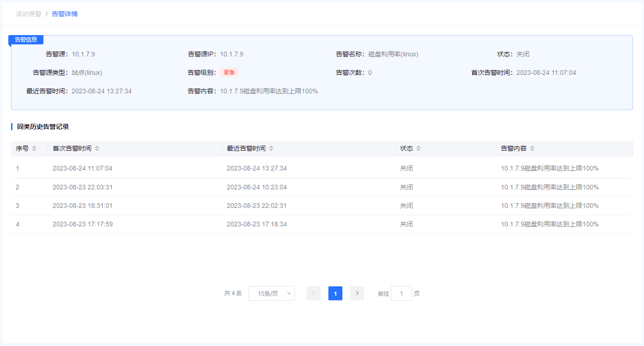This screenshot has width=644, height=346.
Task: Click the 活动告警 breadcrumb link
Action: [29, 14]
